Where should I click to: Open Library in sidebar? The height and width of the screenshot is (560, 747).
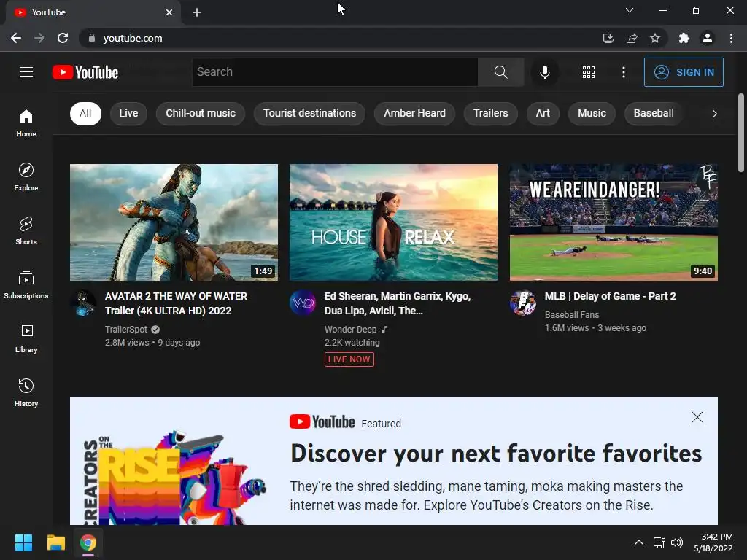click(x=26, y=338)
